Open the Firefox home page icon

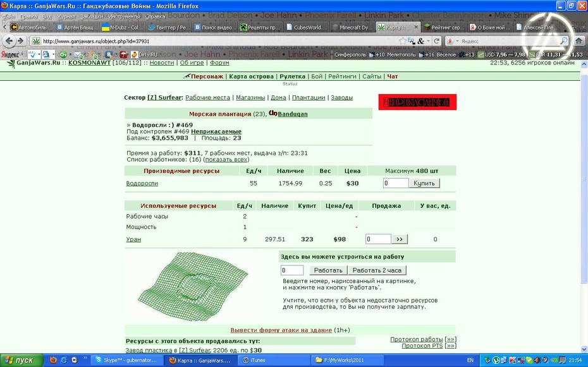(579, 41)
